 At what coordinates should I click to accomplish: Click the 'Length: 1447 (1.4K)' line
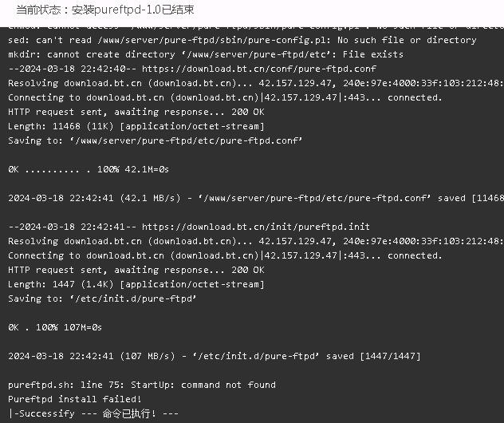pyautogui.click(x=136, y=284)
